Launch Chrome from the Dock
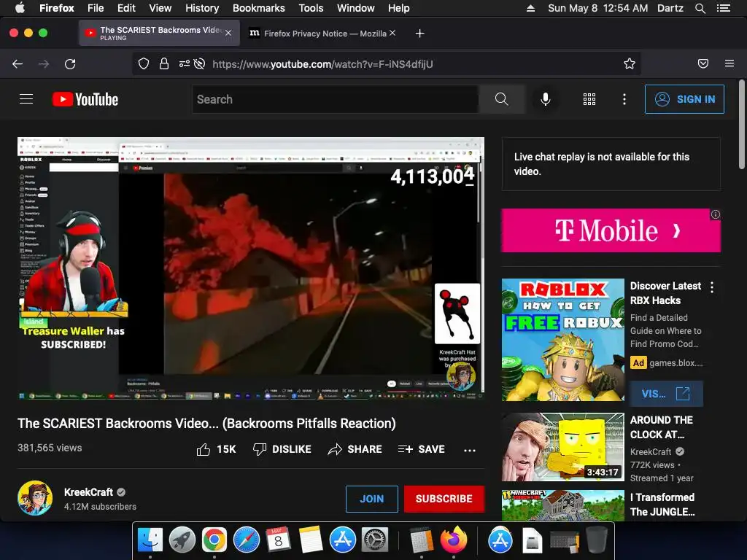 point(214,540)
